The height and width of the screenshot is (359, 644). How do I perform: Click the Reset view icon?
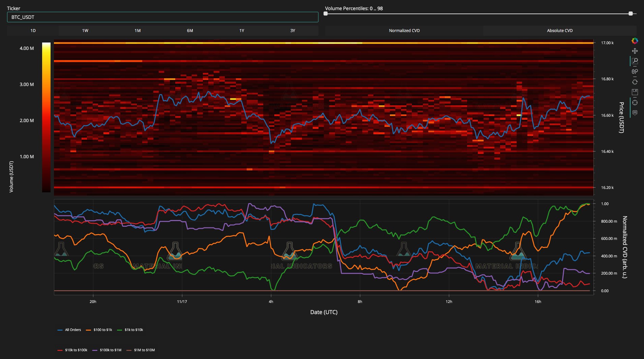click(635, 82)
